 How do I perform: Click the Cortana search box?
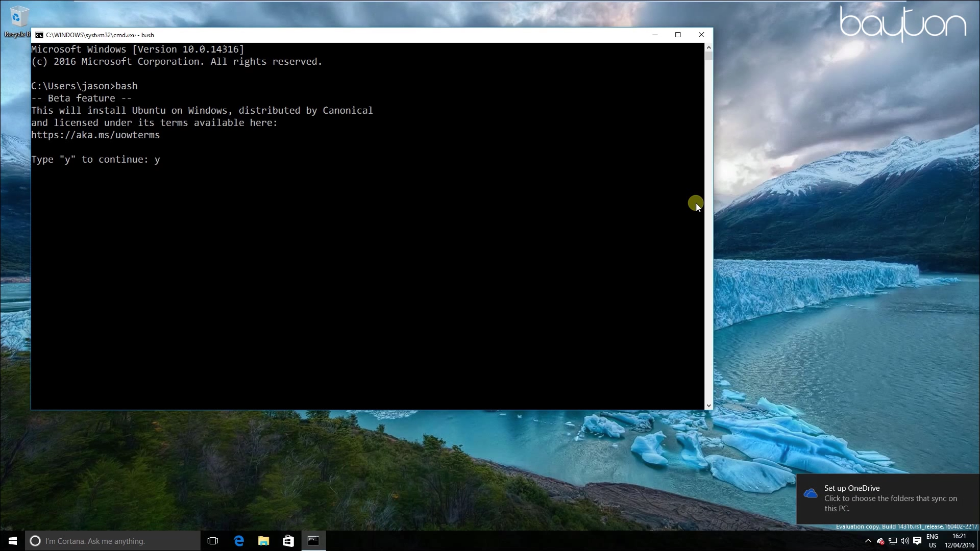pyautogui.click(x=112, y=541)
